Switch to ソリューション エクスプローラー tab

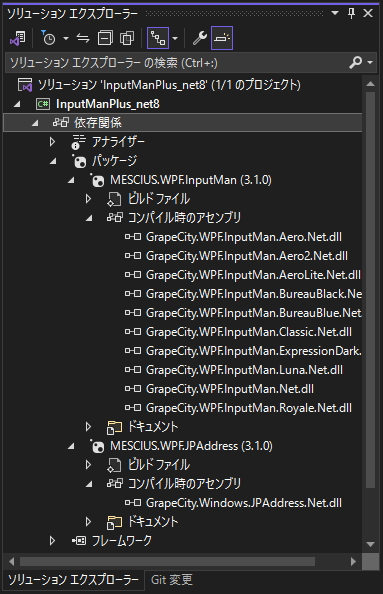pos(73,580)
